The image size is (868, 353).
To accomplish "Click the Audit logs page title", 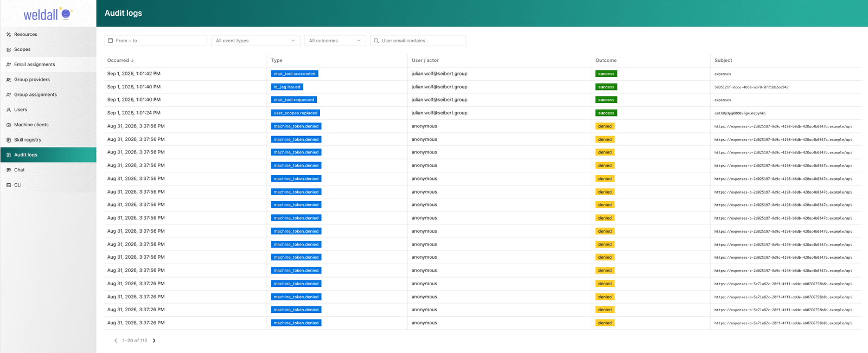I will [x=123, y=13].
